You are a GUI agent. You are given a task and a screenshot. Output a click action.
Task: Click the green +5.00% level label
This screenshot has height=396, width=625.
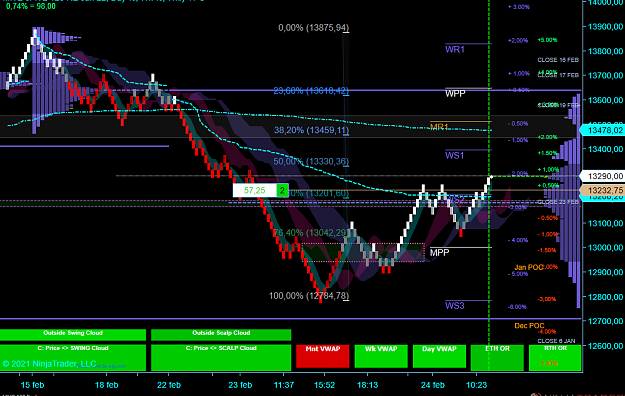click(547, 40)
